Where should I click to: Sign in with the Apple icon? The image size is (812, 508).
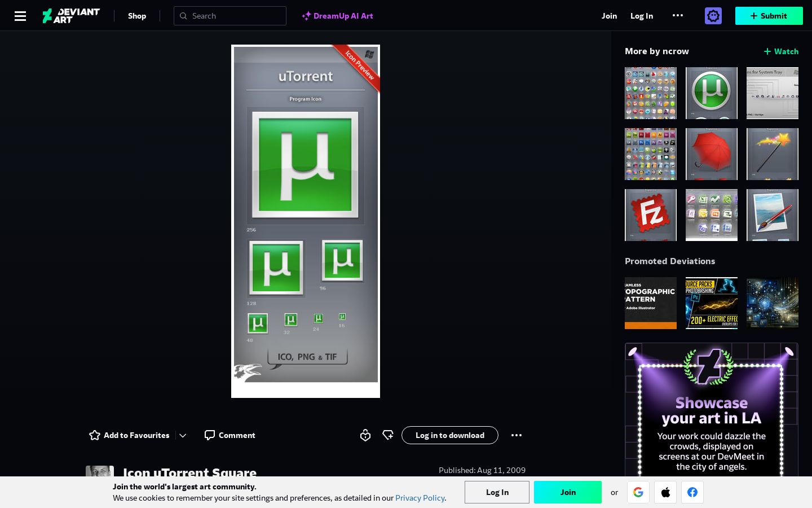[x=665, y=492]
